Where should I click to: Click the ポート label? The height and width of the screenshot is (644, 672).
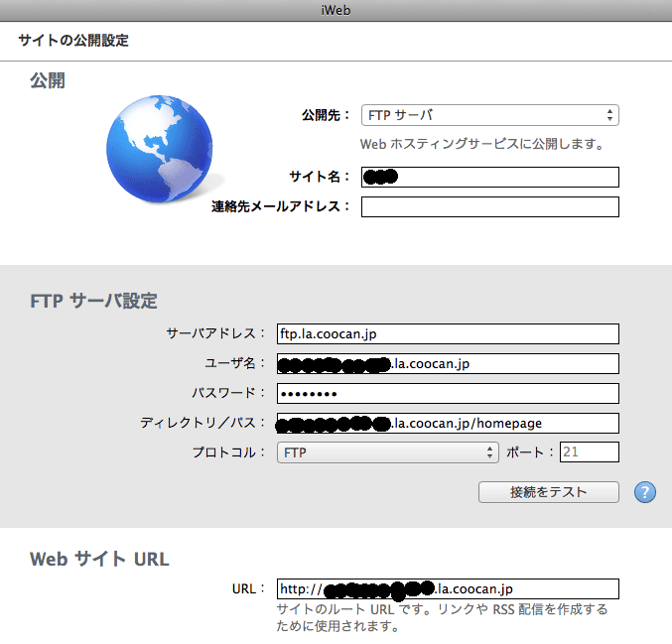pos(530,452)
